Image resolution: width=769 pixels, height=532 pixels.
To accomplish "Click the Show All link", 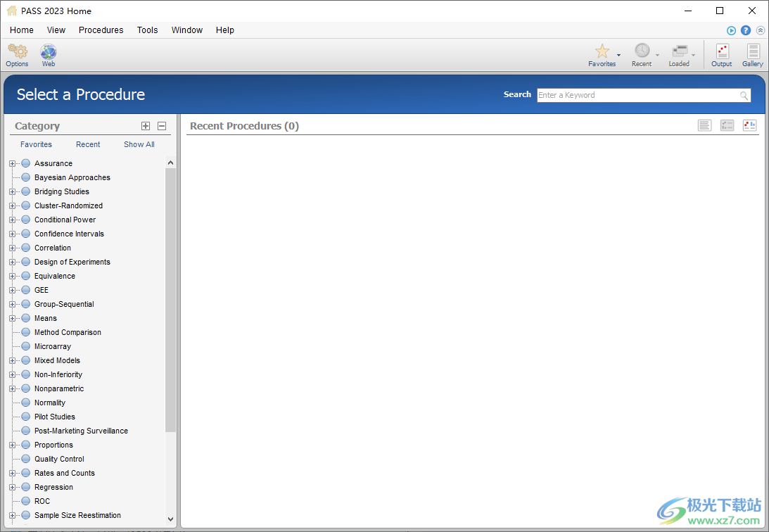I will pyautogui.click(x=139, y=145).
